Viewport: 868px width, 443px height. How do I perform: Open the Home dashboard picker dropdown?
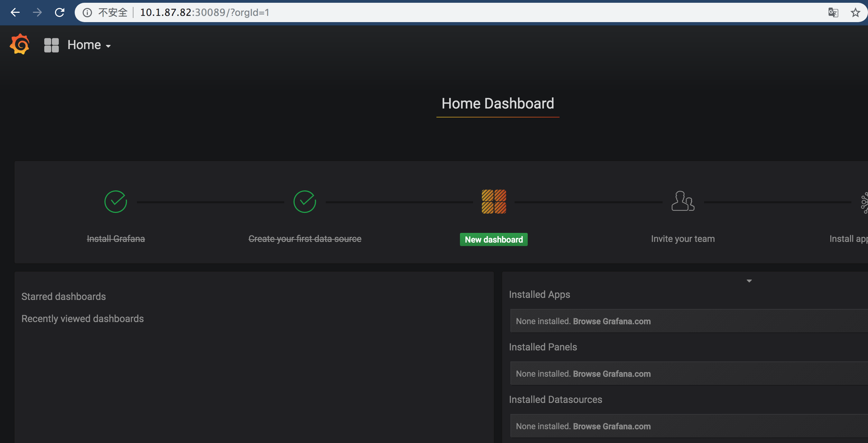click(x=89, y=45)
